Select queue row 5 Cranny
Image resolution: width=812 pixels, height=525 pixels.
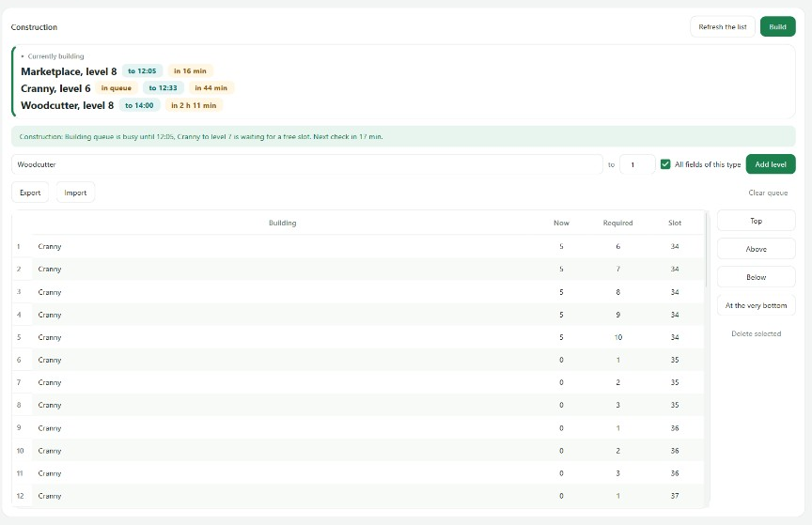point(358,337)
